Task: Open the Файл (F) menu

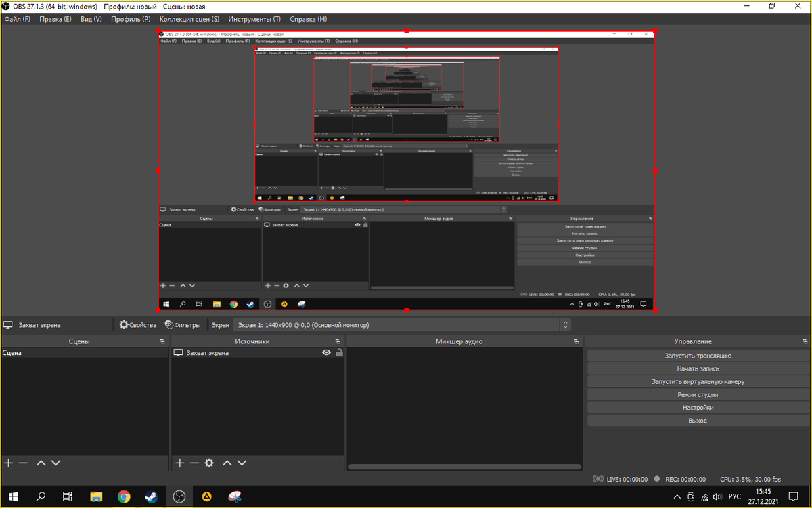Action: (x=18, y=19)
